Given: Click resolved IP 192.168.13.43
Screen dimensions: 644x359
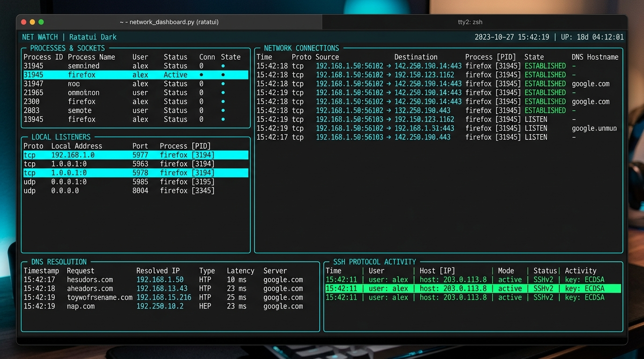Looking at the screenshot, I should point(162,288).
